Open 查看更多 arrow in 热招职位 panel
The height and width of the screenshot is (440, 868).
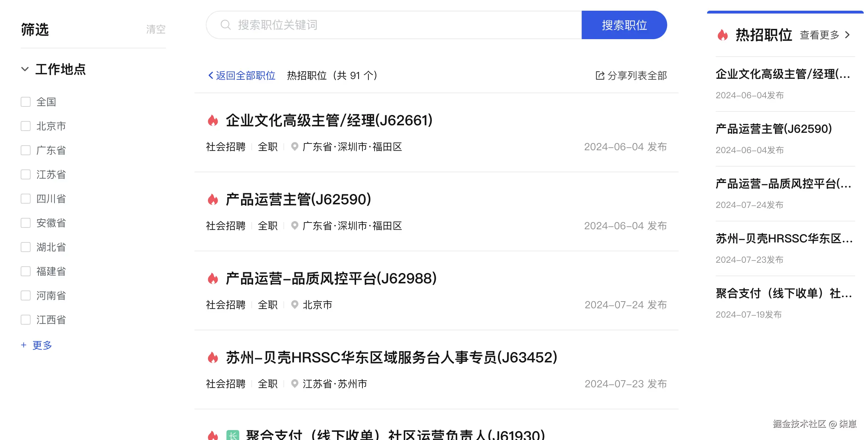tap(847, 35)
